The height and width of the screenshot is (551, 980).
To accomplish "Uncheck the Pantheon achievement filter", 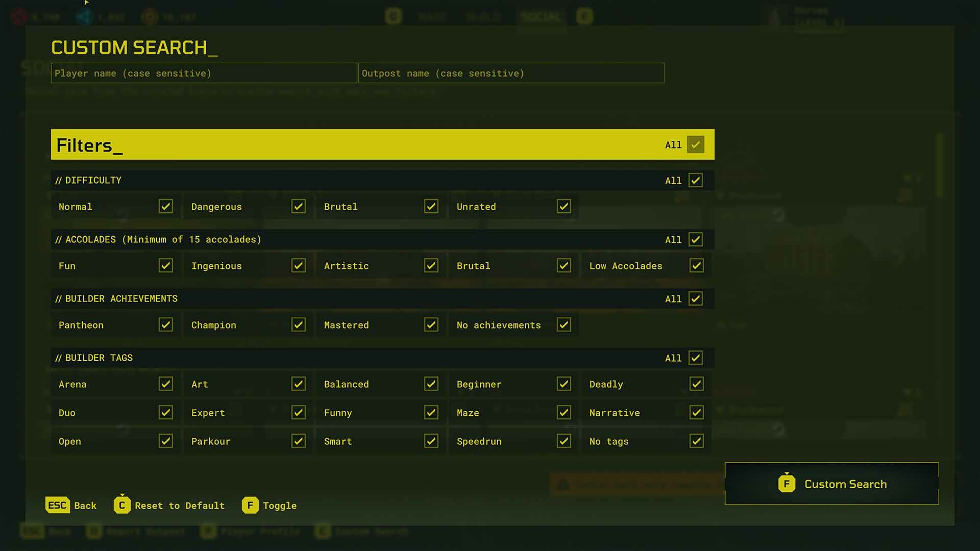I will coord(165,324).
